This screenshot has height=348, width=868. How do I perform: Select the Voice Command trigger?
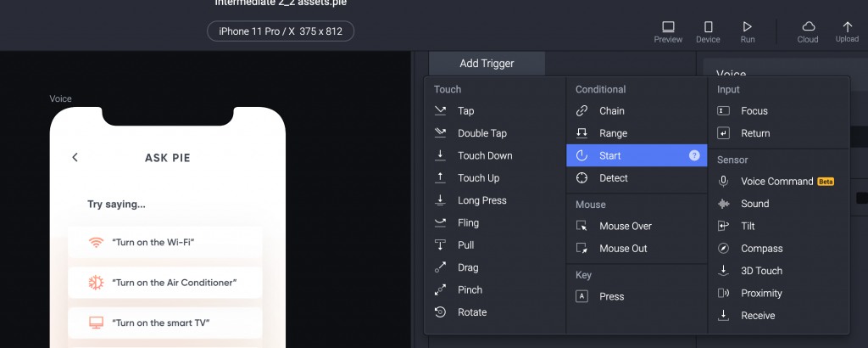tap(776, 182)
